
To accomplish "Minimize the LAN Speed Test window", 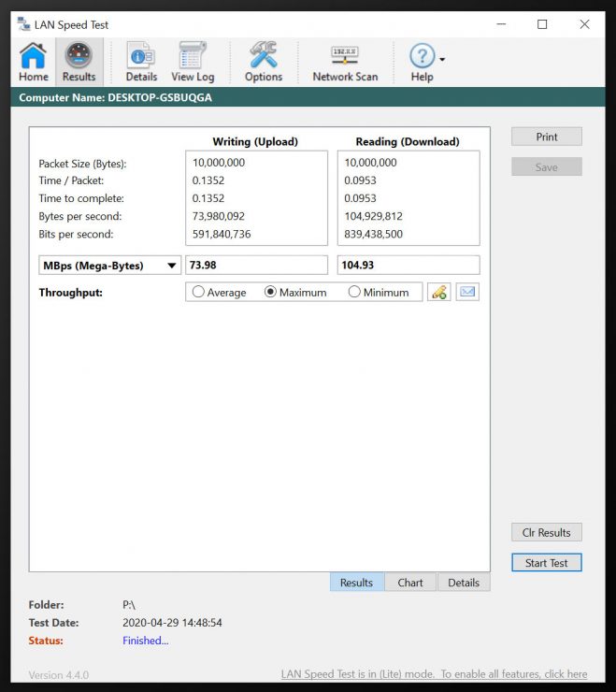I will (501, 24).
